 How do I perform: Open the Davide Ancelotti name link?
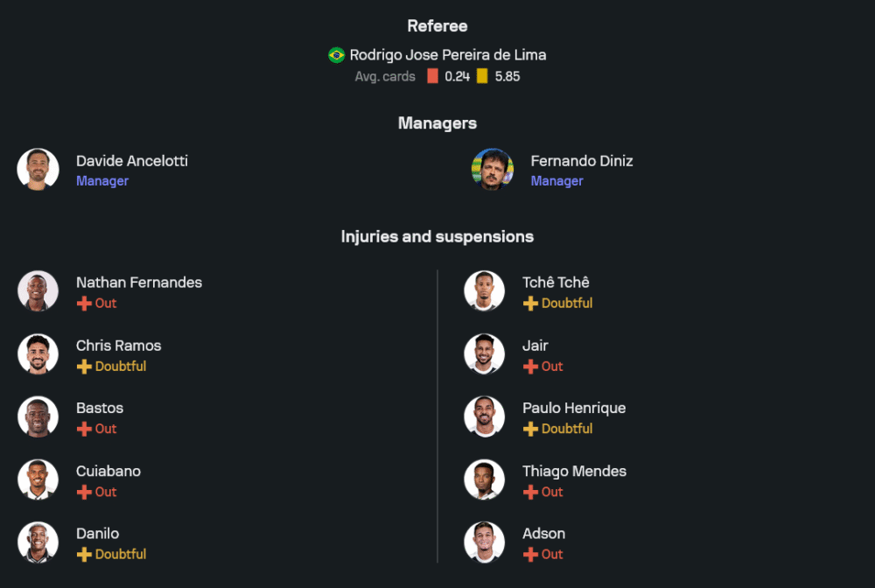coord(131,161)
